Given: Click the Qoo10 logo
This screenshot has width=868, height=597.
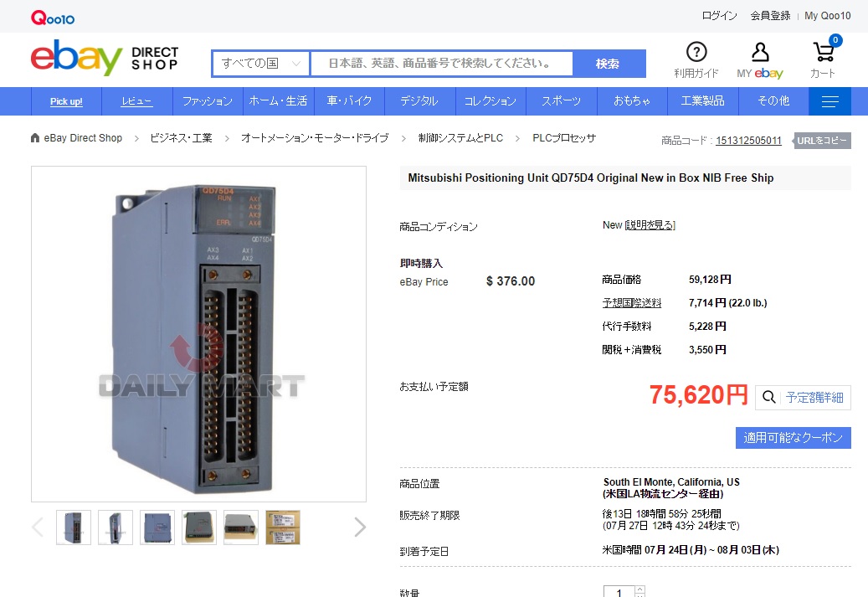Looking at the screenshot, I should tap(53, 18).
